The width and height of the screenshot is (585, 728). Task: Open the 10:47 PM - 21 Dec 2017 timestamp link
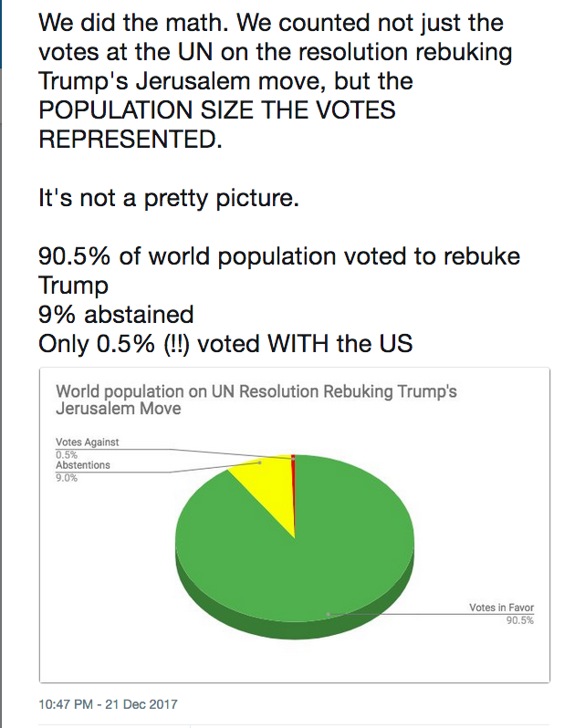(x=109, y=703)
